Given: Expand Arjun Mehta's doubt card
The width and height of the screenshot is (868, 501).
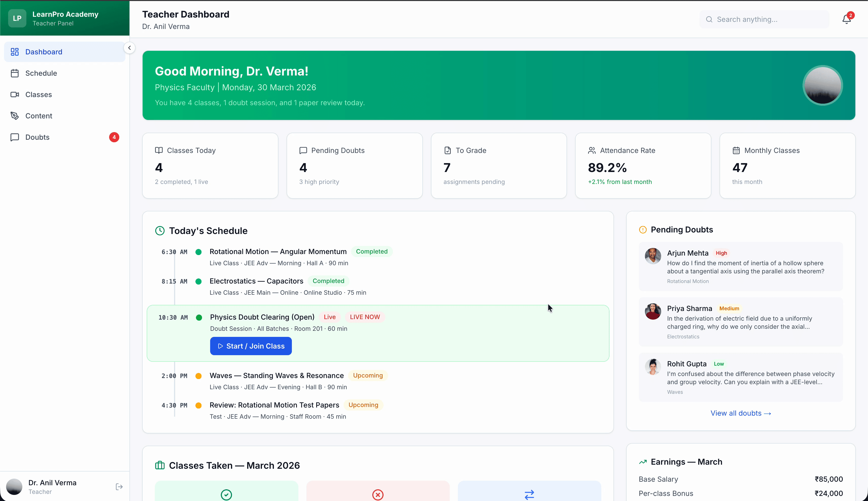Looking at the screenshot, I should pos(740,267).
